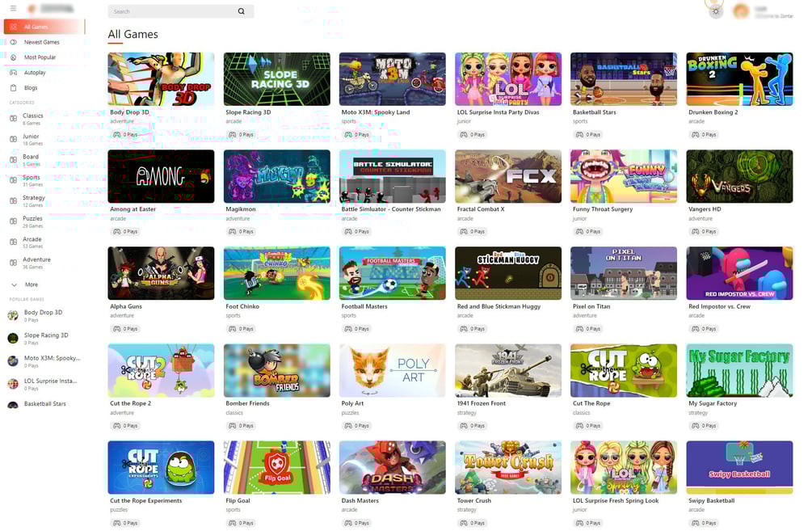Open Body Drop 3D in popular games
The height and width of the screenshot is (531, 812).
[44, 315]
